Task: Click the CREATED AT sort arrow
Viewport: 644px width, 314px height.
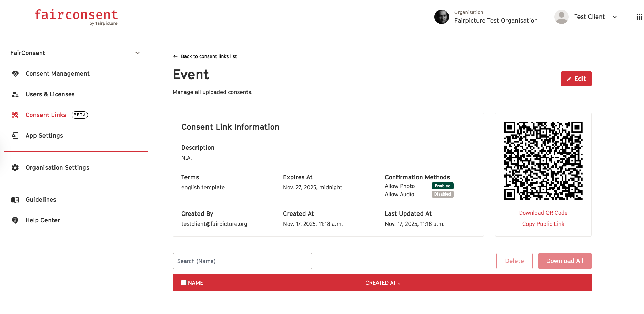Action: 399,283
